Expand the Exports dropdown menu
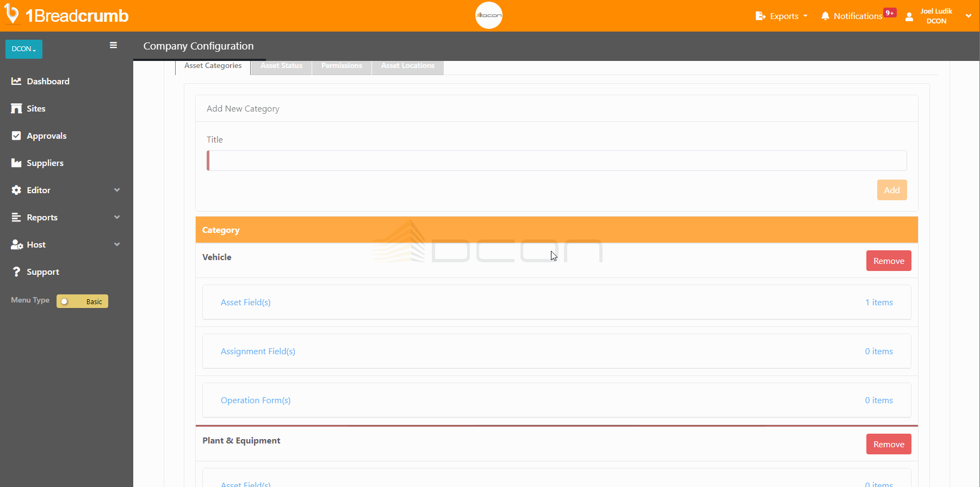The width and height of the screenshot is (980, 487). coord(781,16)
